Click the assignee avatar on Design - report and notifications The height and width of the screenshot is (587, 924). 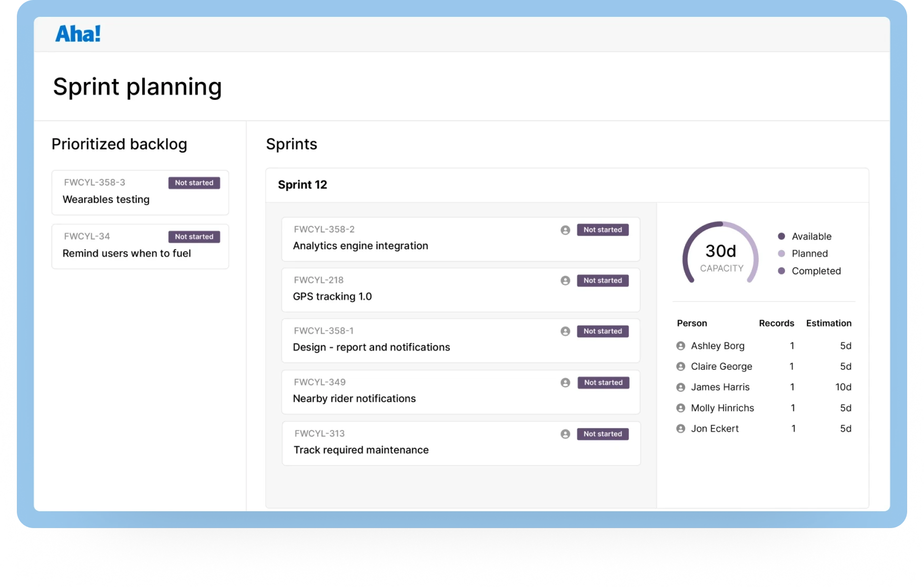click(x=566, y=331)
